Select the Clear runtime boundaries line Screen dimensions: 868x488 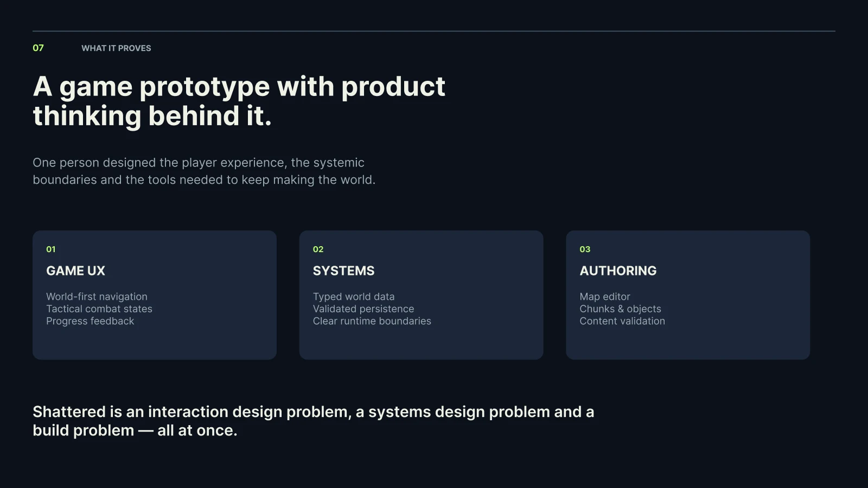point(372,321)
